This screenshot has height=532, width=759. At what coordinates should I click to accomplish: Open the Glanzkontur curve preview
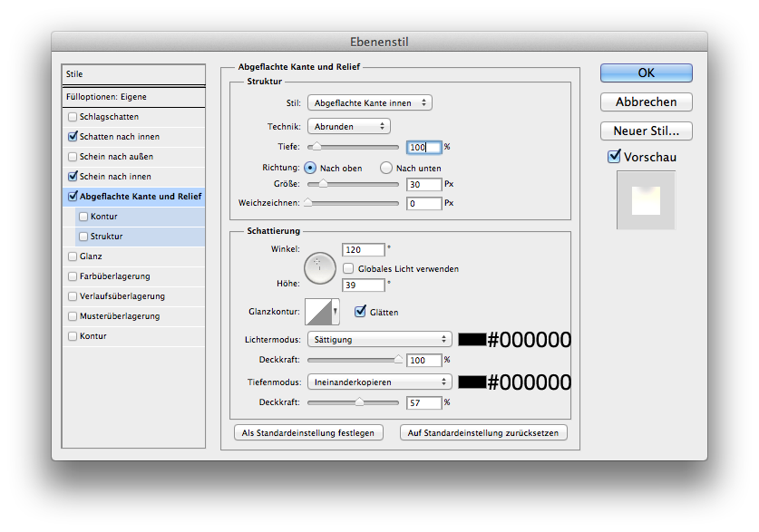[x=318, y=312]
